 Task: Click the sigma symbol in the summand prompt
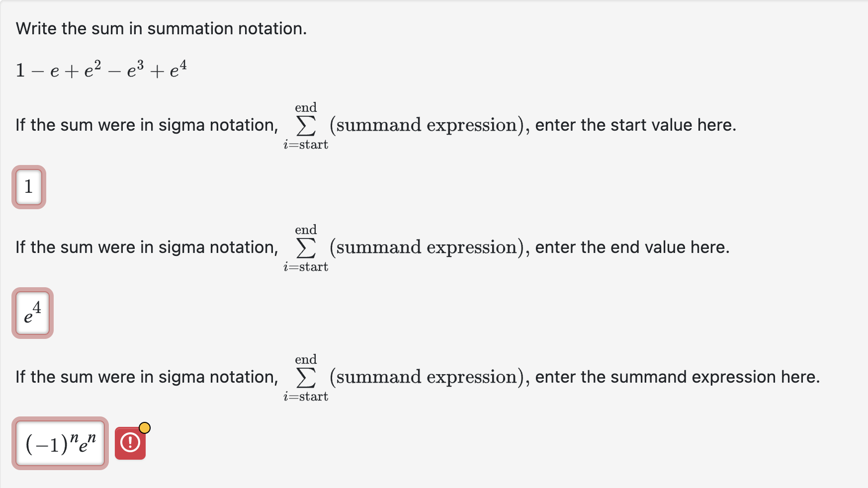tap(306, 378)
